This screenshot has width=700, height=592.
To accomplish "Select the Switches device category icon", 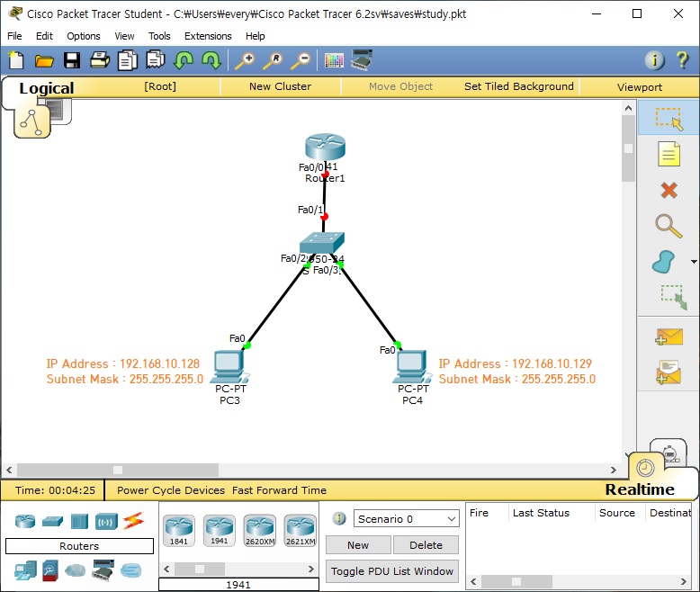I will click(x=52, y=521).
